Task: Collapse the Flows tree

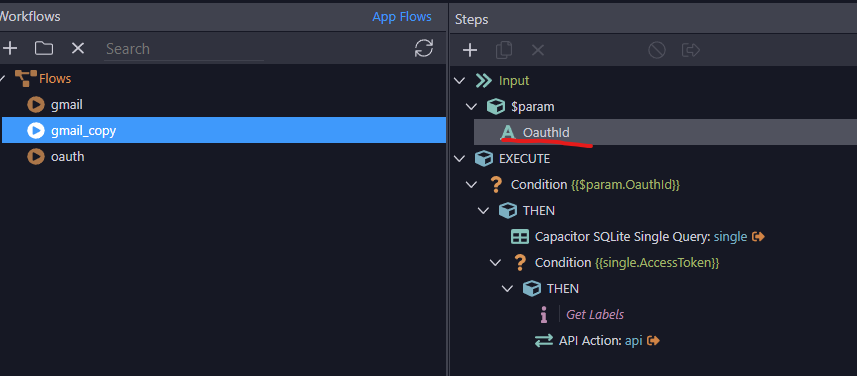Action: coord(3,79)
